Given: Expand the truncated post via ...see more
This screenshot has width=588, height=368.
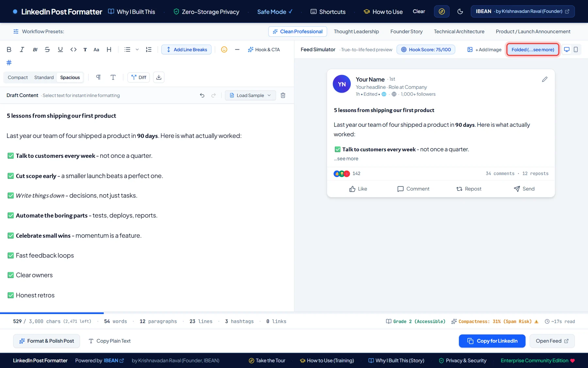Looking at the screenshot, I should (x=346, y=159).
